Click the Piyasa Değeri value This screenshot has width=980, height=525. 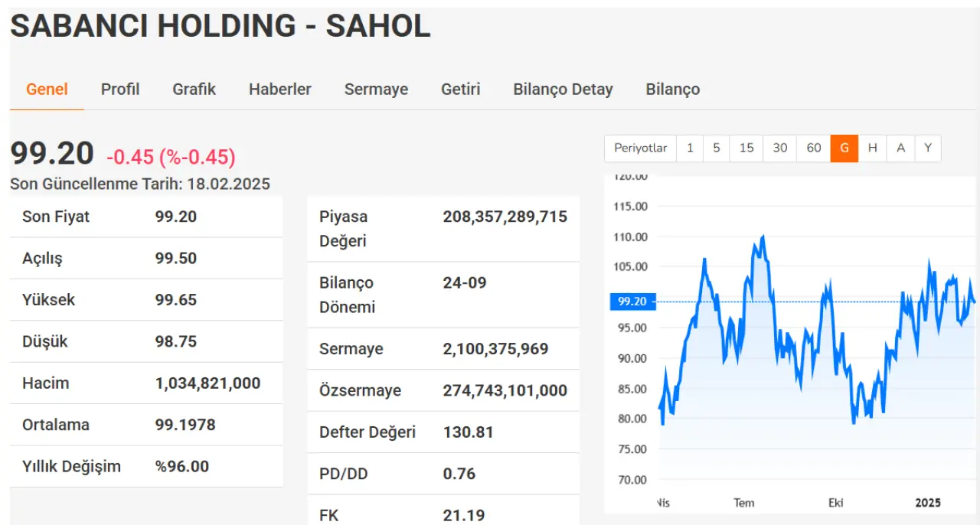[x=505, y=217]
